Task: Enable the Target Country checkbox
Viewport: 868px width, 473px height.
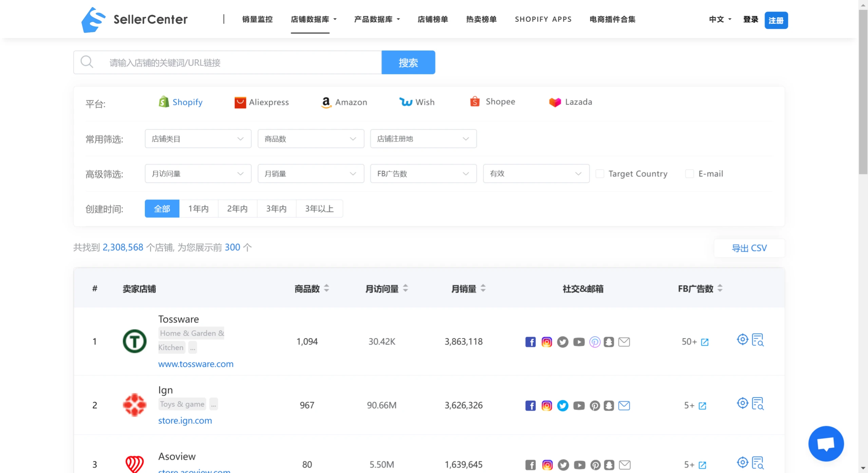Action: (x=600, y=174)
